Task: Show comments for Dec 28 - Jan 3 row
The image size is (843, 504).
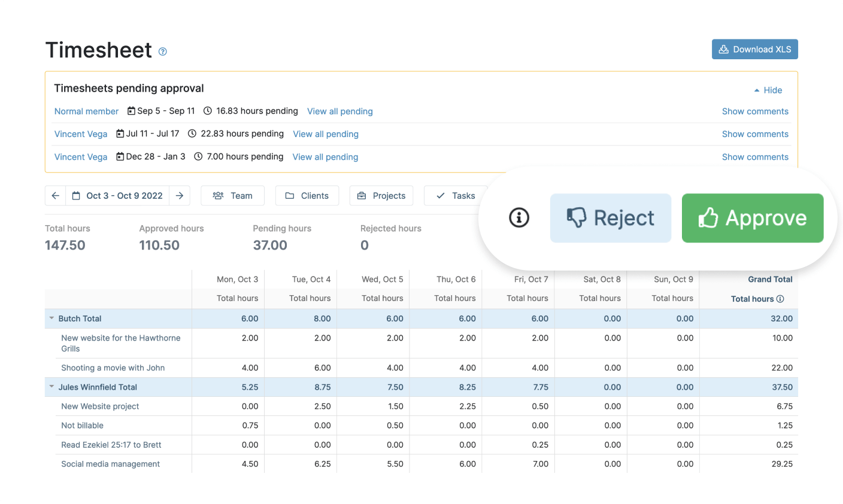Action: coord(755,157)
